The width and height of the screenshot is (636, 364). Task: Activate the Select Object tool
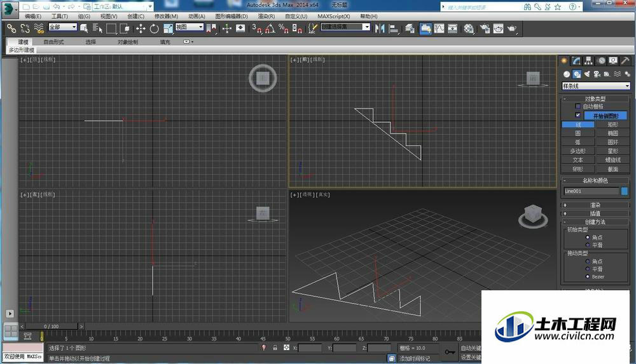pos(84,29)
